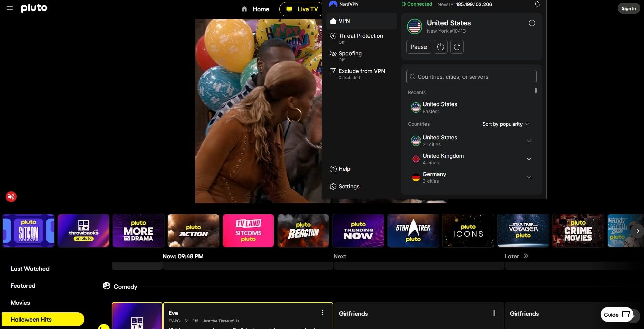644x329 pixels.
Task: Click the notification bell in NordVPN panel
Action: point(537,4)
